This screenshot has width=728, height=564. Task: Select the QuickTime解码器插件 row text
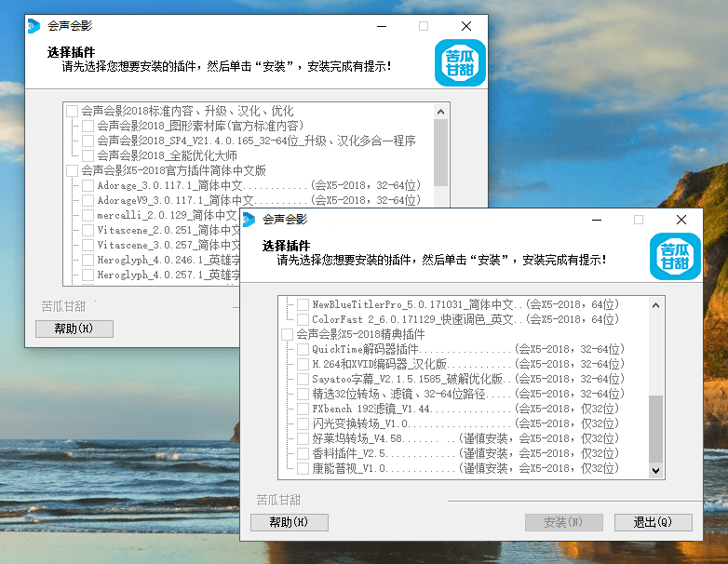[x=468, y=349]
